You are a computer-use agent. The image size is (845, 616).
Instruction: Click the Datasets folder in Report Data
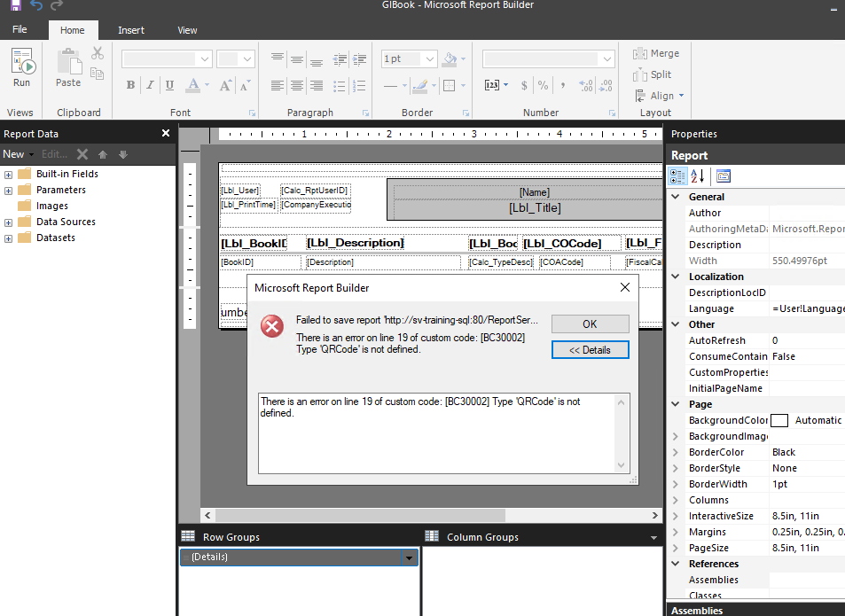(x=55, y=238)
